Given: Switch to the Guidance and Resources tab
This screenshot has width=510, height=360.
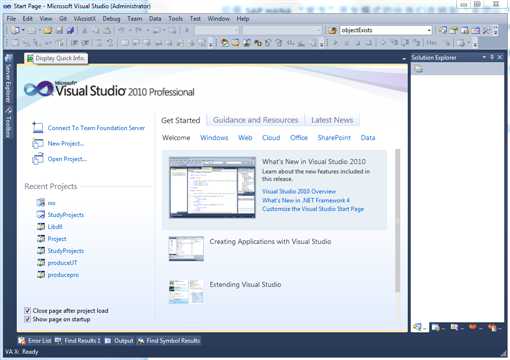Looking at the screenshot, I should tap(255, 120).
